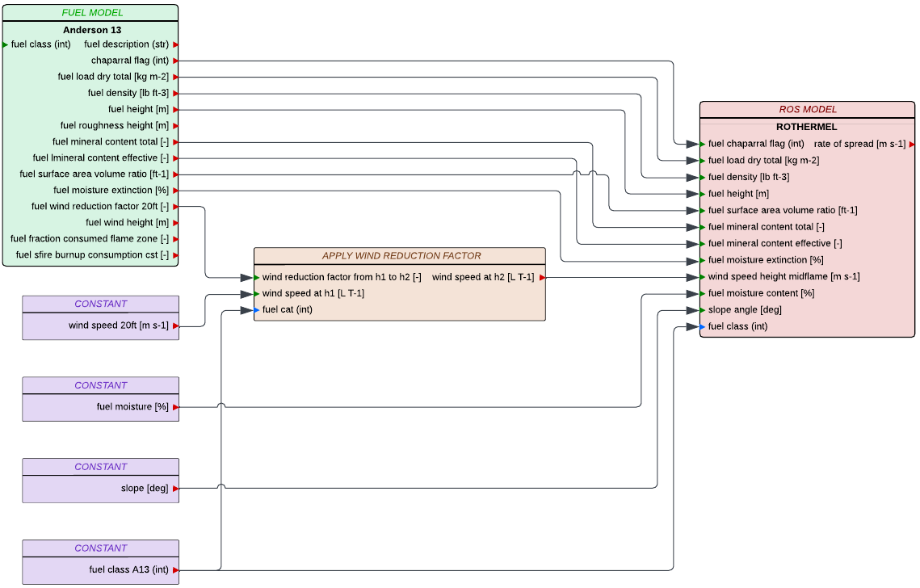Click red port of fuel height [m] in Anderson 13

[x=175, y=110]
